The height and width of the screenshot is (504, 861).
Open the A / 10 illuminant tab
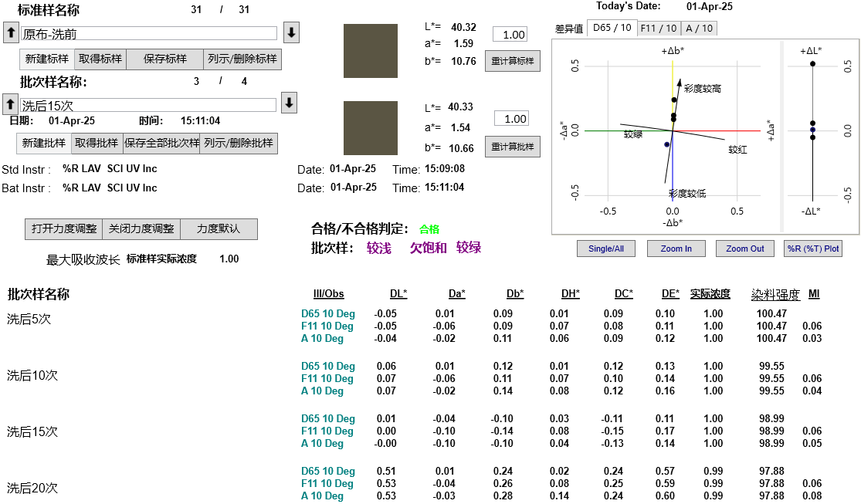(x=699, y=28)
